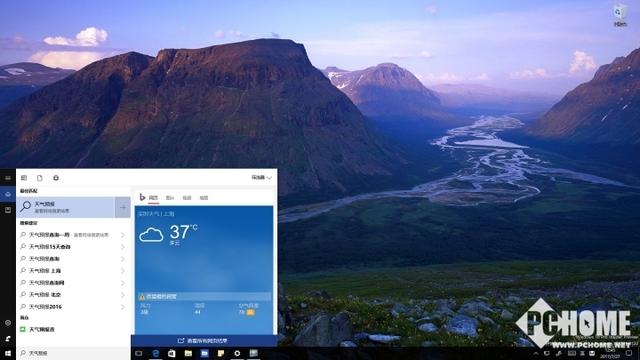Expand the Filters dropdown in search panel
The height and width of the screenshot is (360, 640).
261,178
